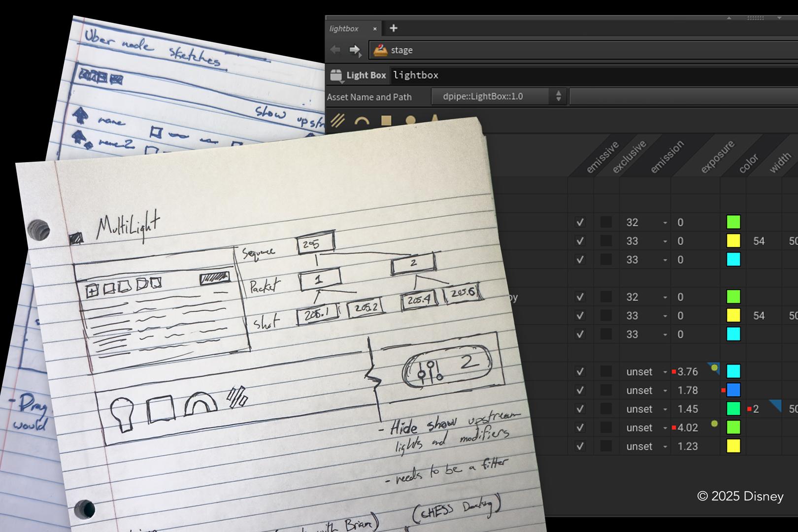Click the Light Box node type icon
Image resolution: width=798 pixels, height=532 pixels.
[x=336, y=75]
